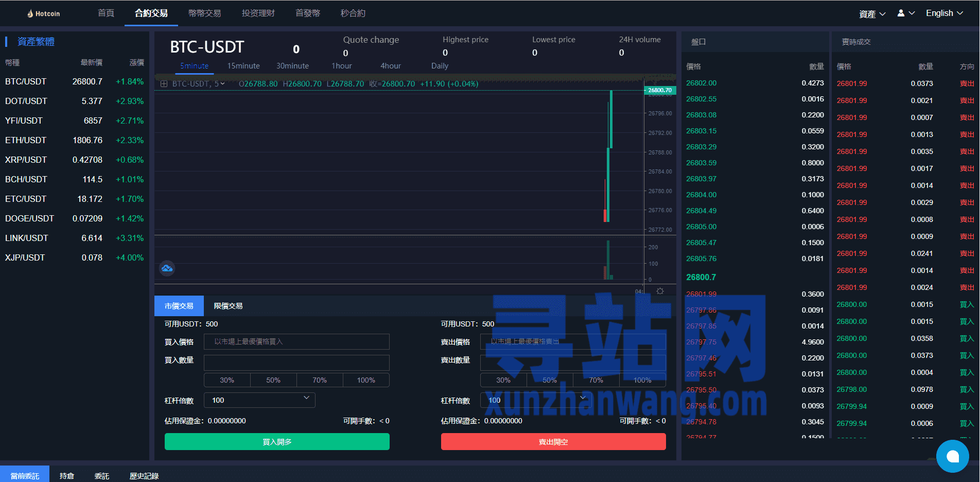Select ETH/USDT in the market list
Screen dimensions: 980x482
pos(26,140)
